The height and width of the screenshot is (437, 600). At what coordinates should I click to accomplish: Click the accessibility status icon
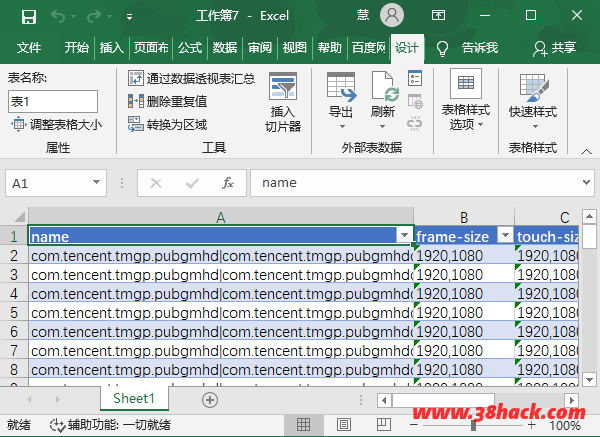tap(58, 425)
